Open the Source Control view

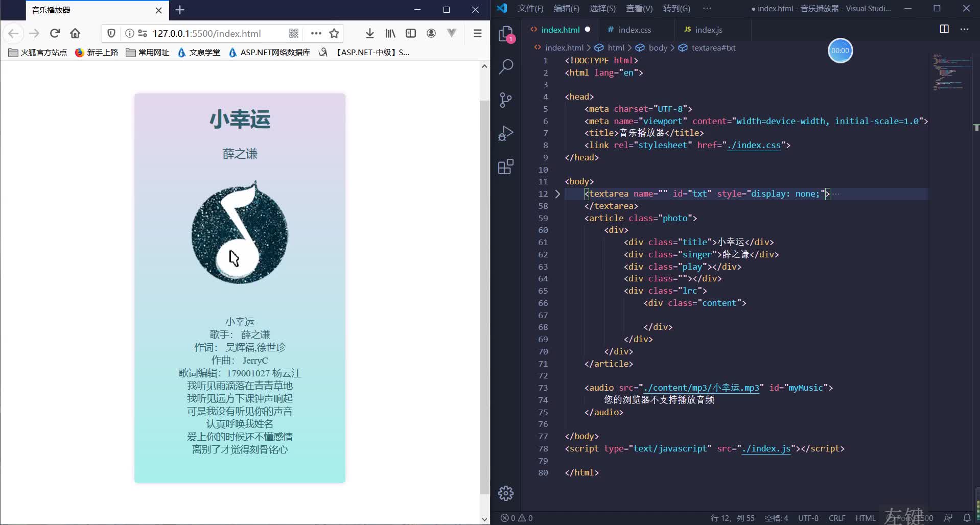click(x=506, y=100)
